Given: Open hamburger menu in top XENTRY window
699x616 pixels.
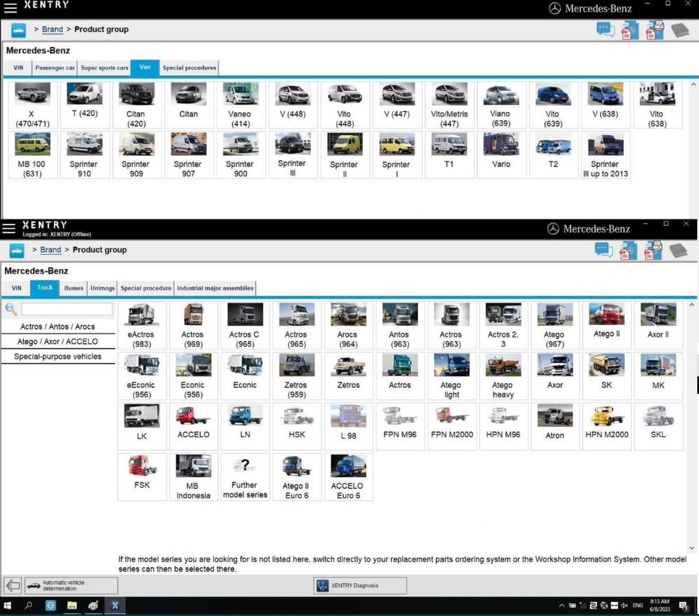Looking at the screenshot, I should click(10, 8).
